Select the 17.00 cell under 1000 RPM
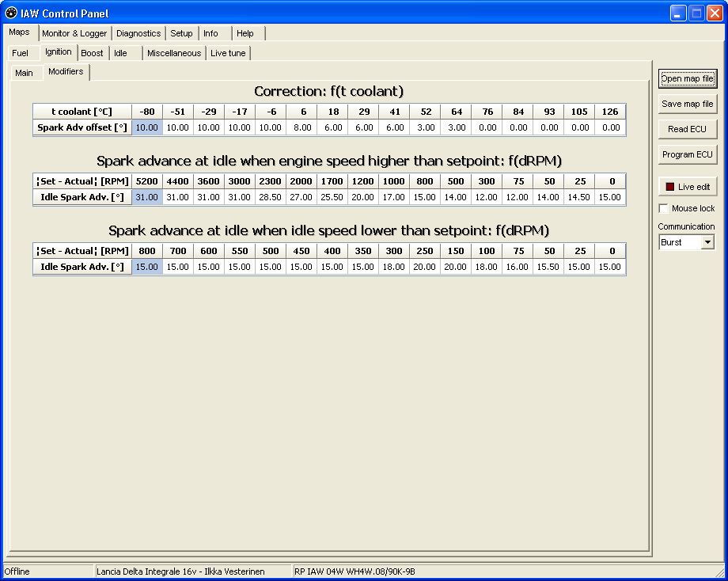This screenshot has width=728, height=581. [x=394, y=197]
